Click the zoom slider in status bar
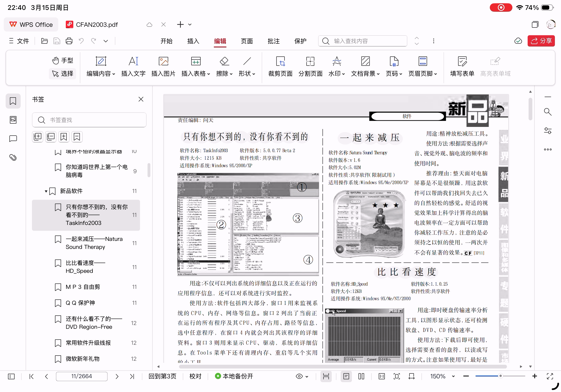 (x=500, y=376)
